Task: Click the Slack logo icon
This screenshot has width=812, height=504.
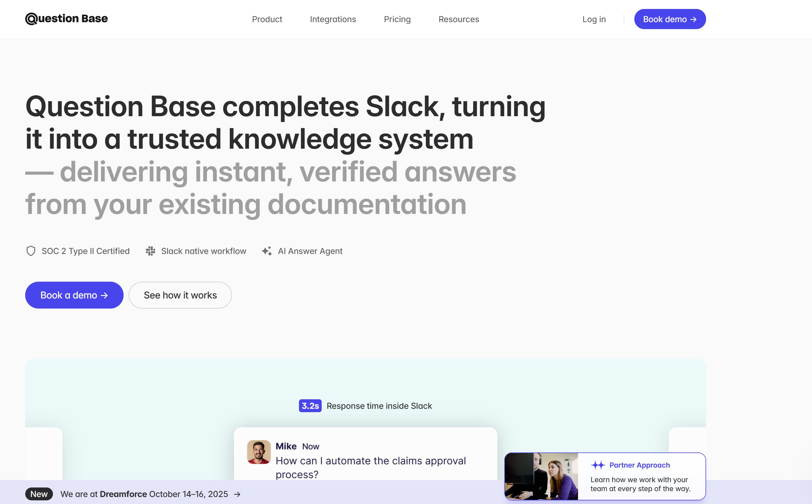Action: [150, 251]
